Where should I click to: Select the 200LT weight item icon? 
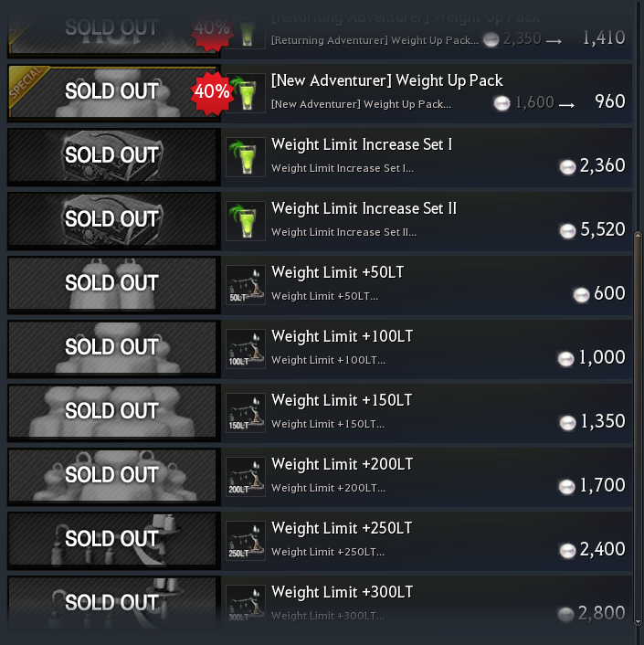tap(246, 476)
